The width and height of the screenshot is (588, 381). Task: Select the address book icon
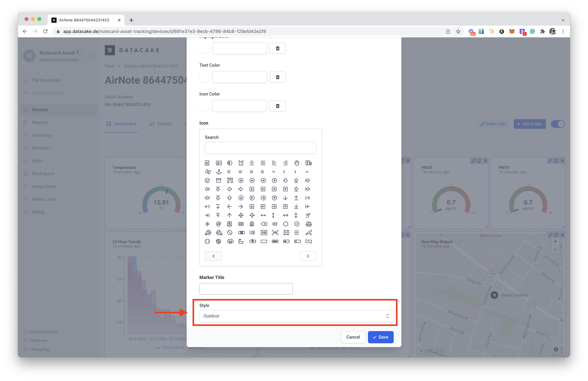[207, 163]
